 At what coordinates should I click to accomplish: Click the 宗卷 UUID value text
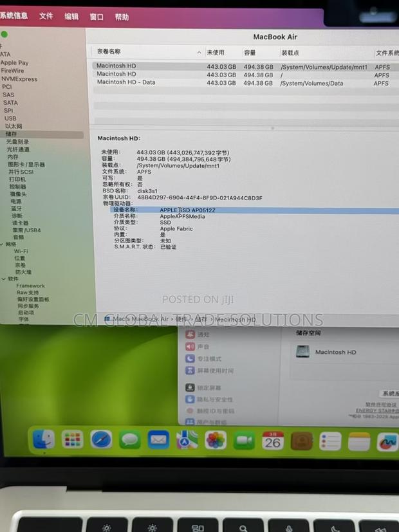tap(199, 197)
